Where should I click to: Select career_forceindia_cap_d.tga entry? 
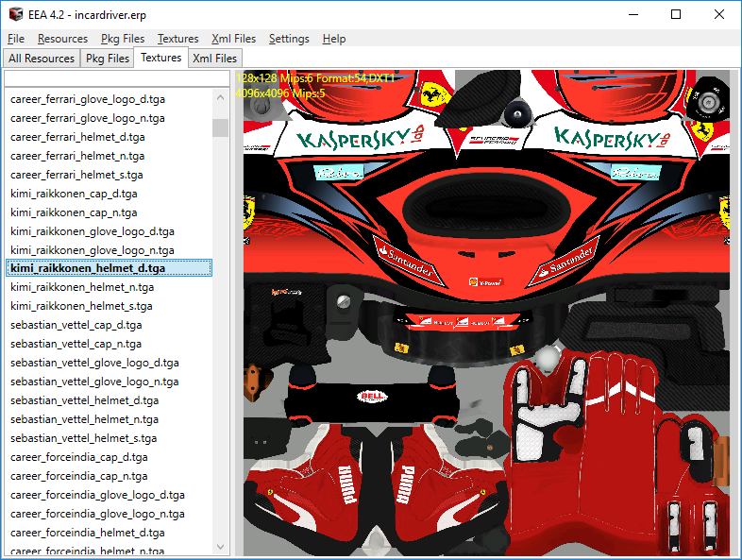click(x=79, y=457)
